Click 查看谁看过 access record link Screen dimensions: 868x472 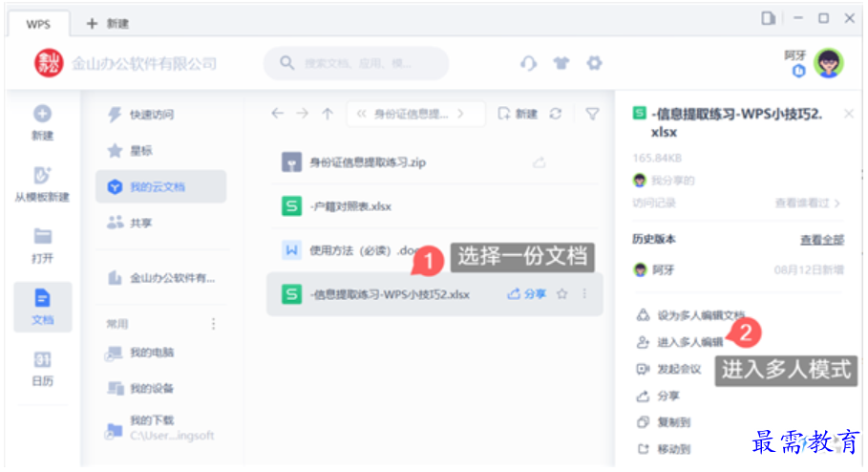pyautogui.click(x=808, y=204)
